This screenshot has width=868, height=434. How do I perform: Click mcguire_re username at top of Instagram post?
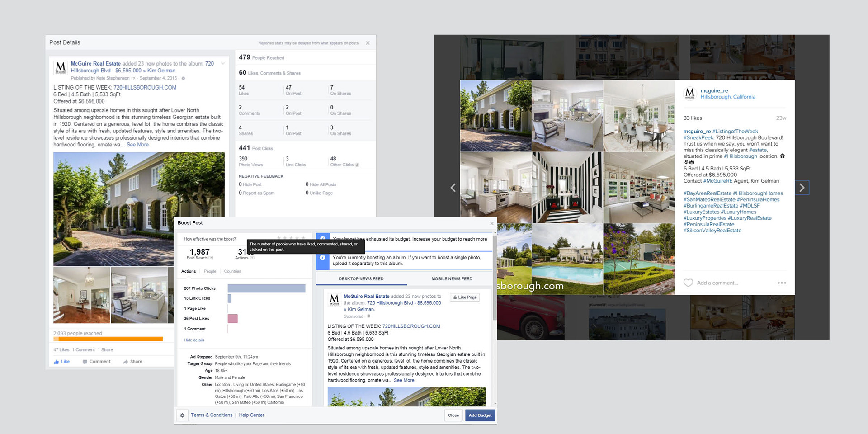coord(714,91)
